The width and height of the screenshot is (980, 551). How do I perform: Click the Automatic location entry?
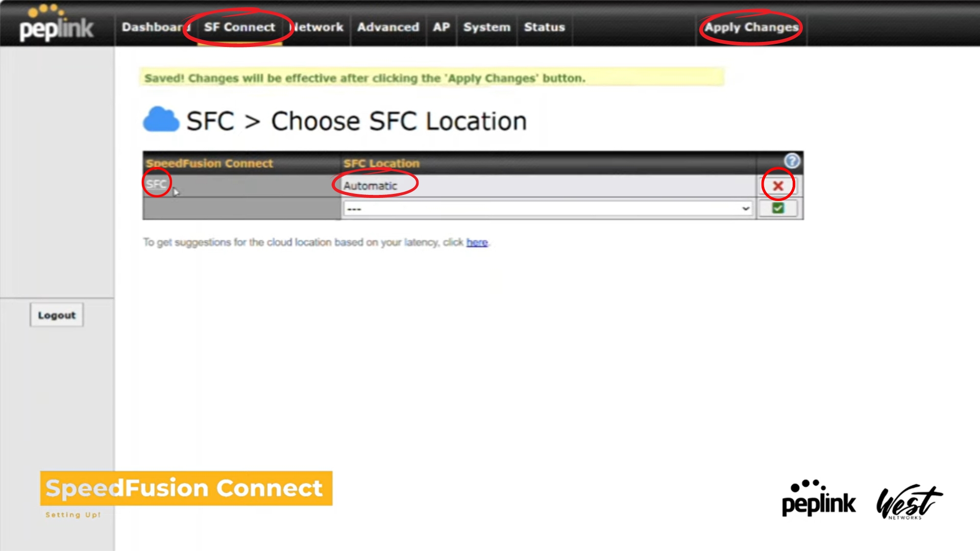point(370,186)
